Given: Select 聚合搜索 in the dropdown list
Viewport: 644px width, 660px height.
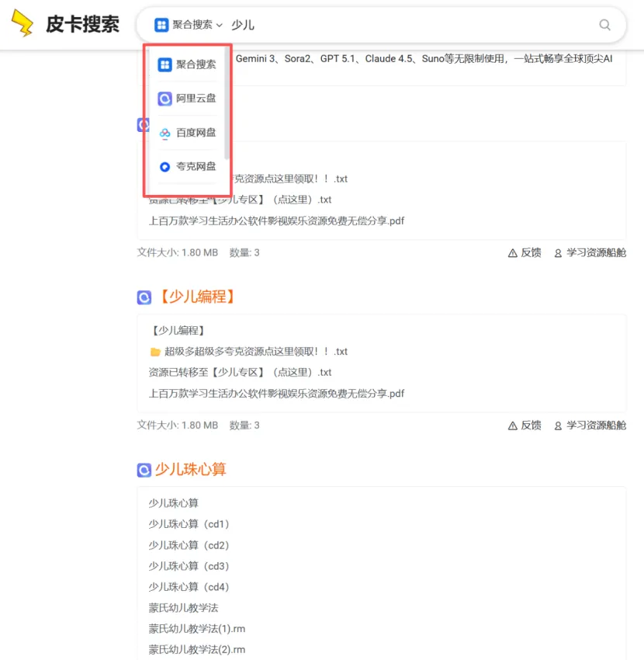Looking at the screenshot, I should (187, 64).
